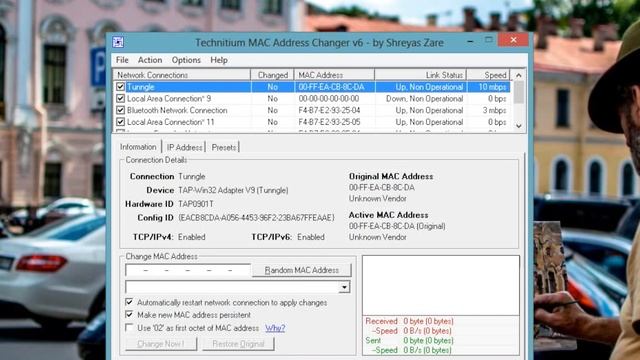The width and height of the screenshot is (640, 360).
Task: Sort by MAC Address column header
Action: (334, 75)
